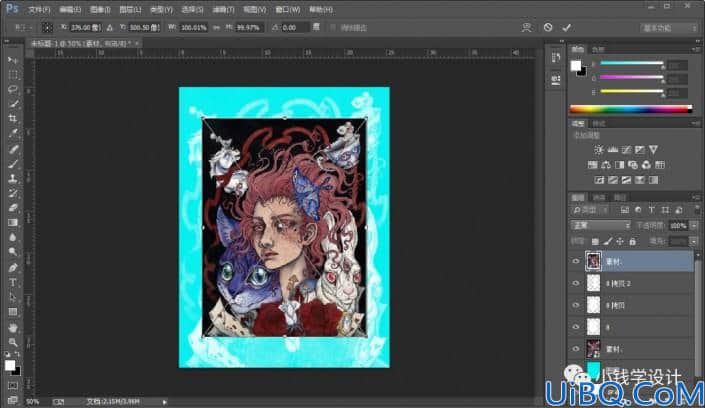The height and width of the screenshot is (408, 705).
Task: Toggle visibility of the third layer
Action: pos(576,305)
